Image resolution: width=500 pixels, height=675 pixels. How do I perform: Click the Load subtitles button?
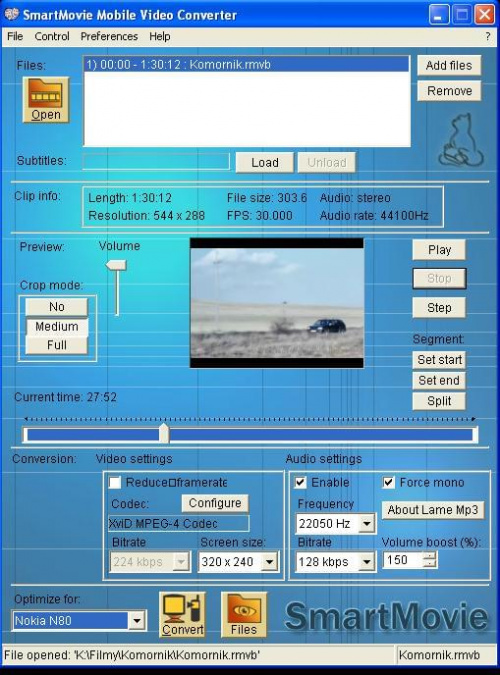click(264, 163)
